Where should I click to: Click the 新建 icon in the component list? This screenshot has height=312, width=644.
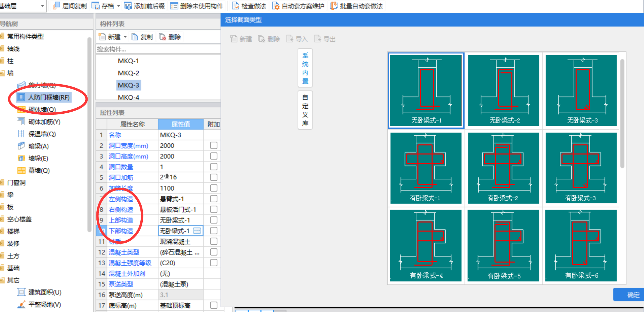pos(102,37)
